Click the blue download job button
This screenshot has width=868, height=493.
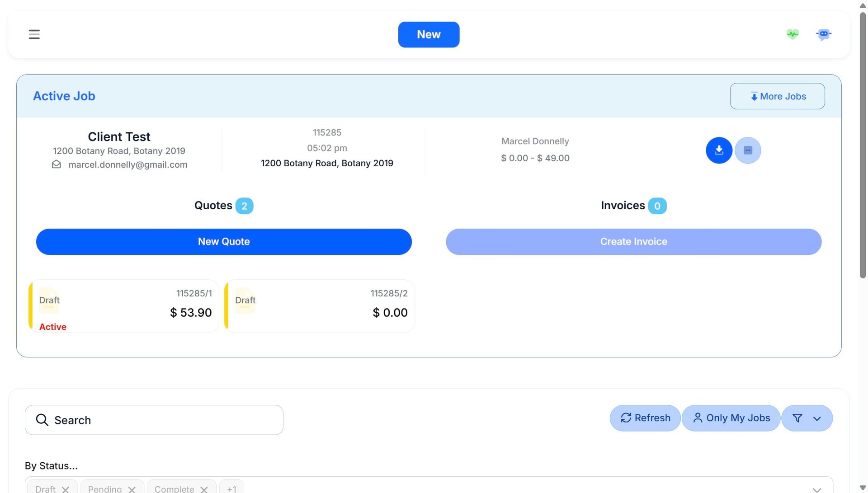[719, 150]
